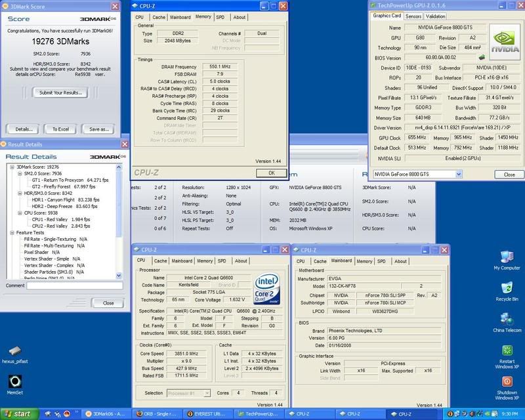
Task: Open the China Telecom desktop shortcut
Action: click(x=506, y=320)
